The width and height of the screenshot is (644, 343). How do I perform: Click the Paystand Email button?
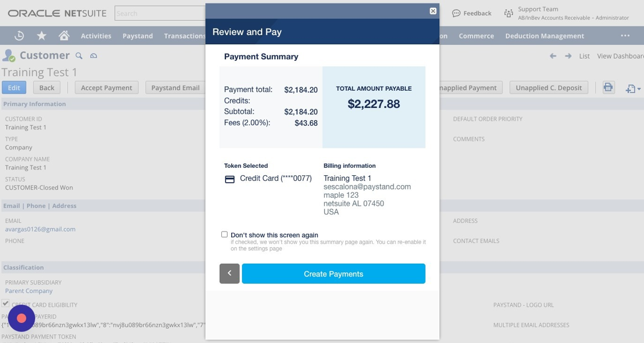click(175, 88)
